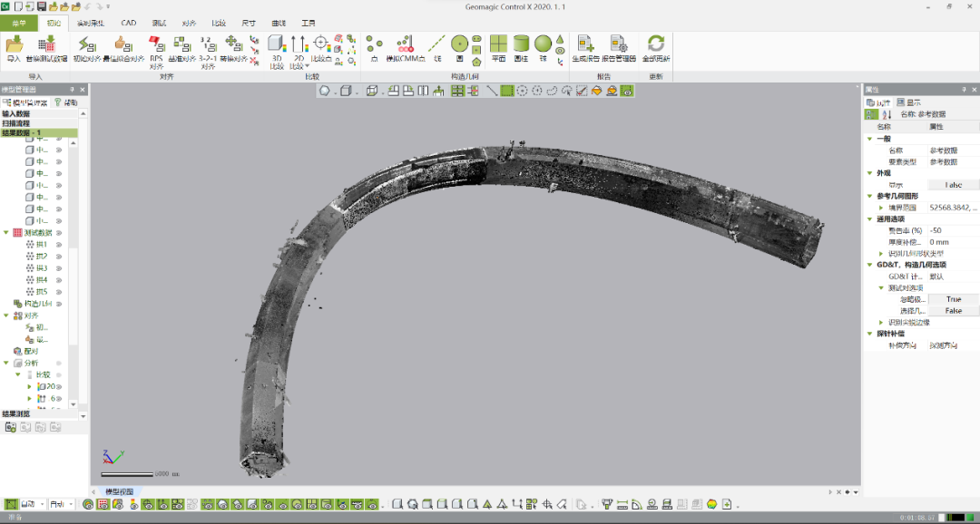Click the 模型视图 tab below viewport
This screenshot has width=980, height=524.
tap(120, 492)
